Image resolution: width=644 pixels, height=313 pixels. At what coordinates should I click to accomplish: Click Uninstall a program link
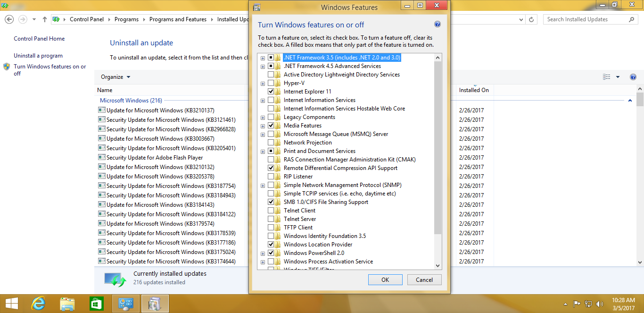[x=38, y=56]
